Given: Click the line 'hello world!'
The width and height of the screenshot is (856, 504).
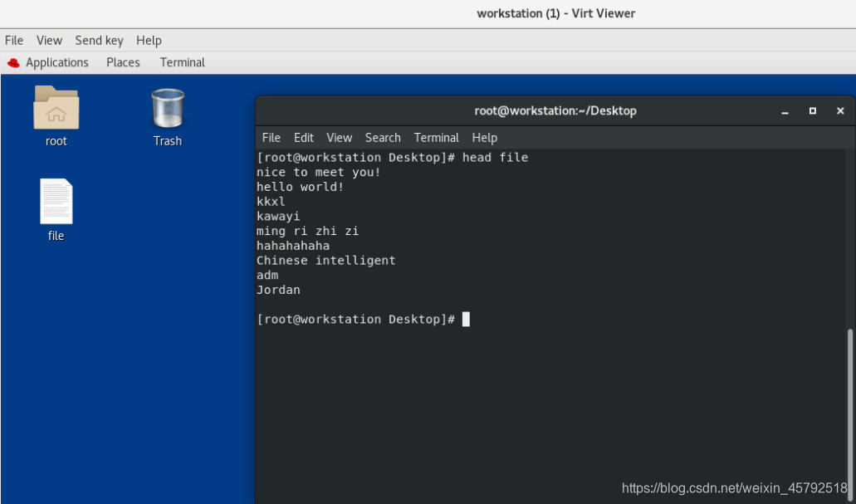Looking at the screenshot, I should tap(301, 187).
